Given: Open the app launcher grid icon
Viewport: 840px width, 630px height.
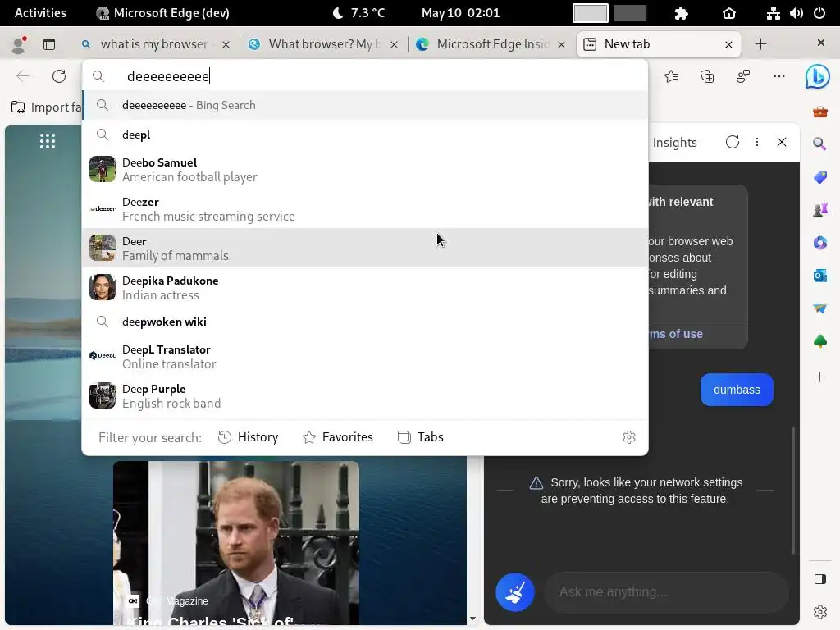Looking at the screenshot, I should coord(48,141).
